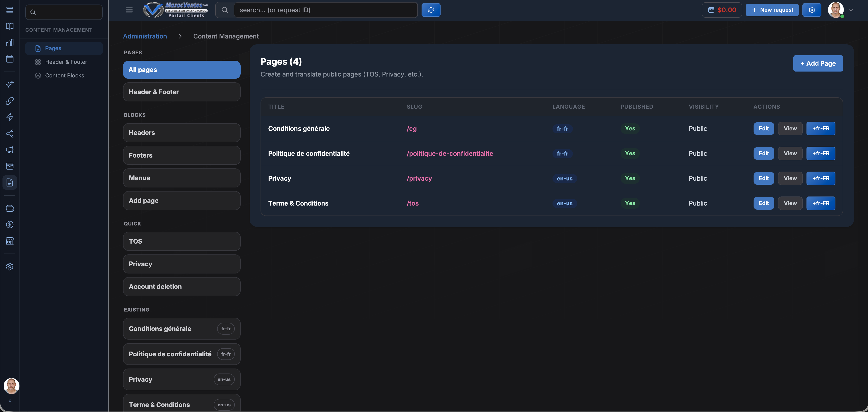
Task: Click the chain link icon in sidebar
Action: click(10, 101)
